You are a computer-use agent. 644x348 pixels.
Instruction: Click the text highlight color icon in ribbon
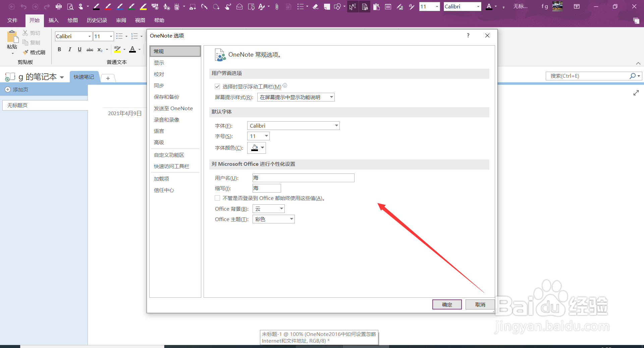click(x=117, y=49)
